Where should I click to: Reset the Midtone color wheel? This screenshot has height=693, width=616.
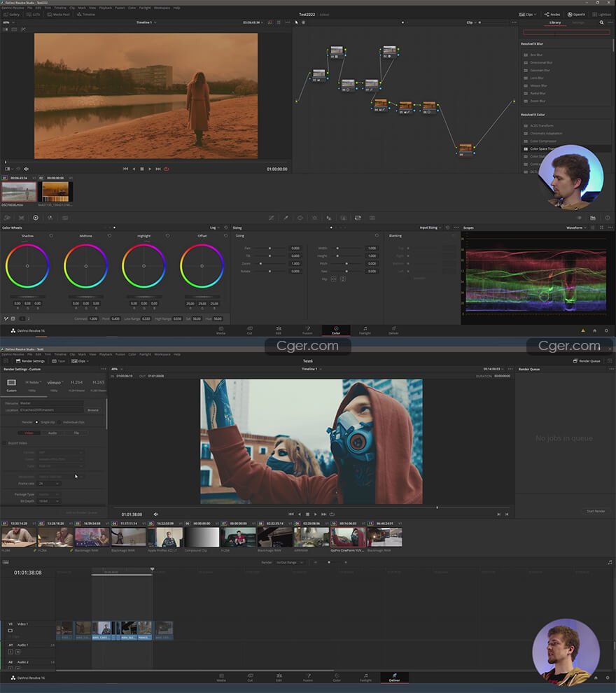click(110, 236)
